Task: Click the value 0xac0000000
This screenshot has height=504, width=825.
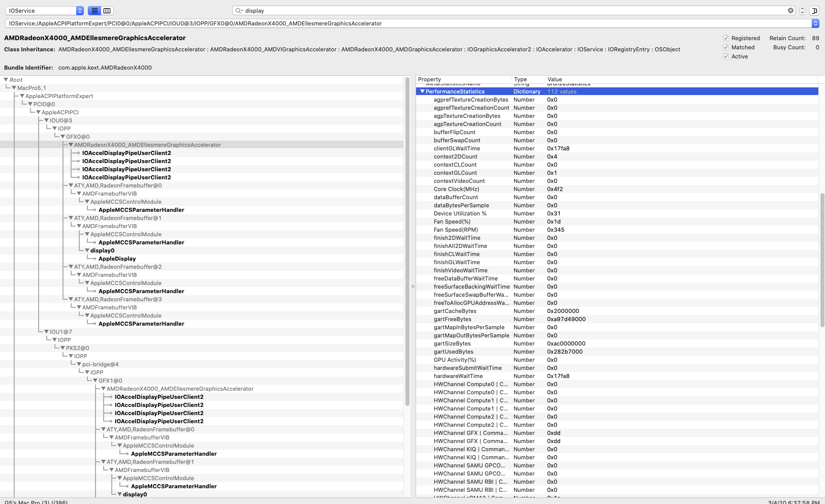Action: click(566, 343)
